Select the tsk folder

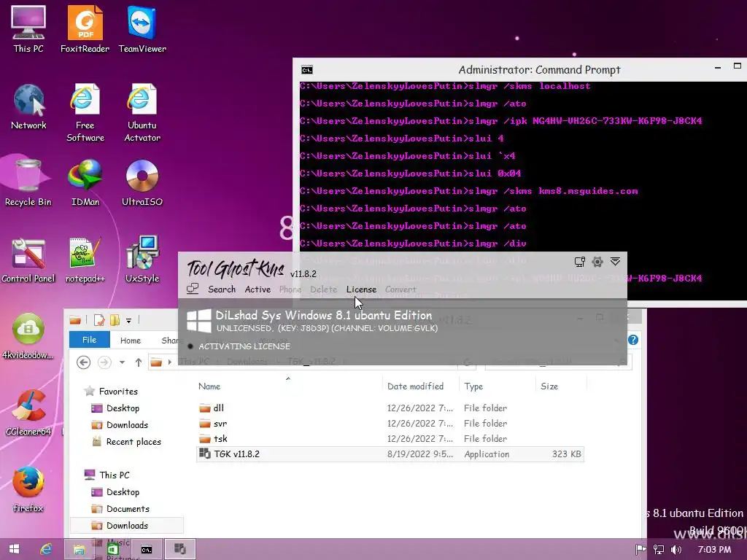390,438
